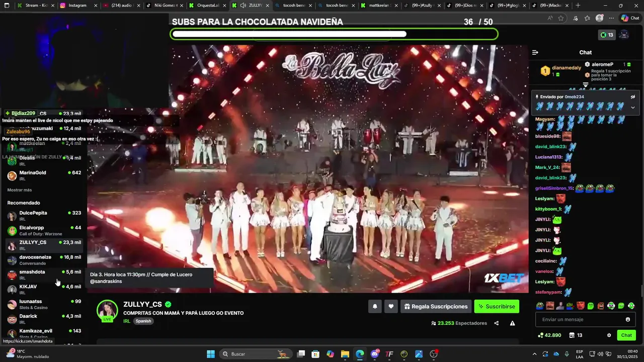Select the first Pepe emote in quick emotes
Viewport: 644px width, 362px height.
540,306
